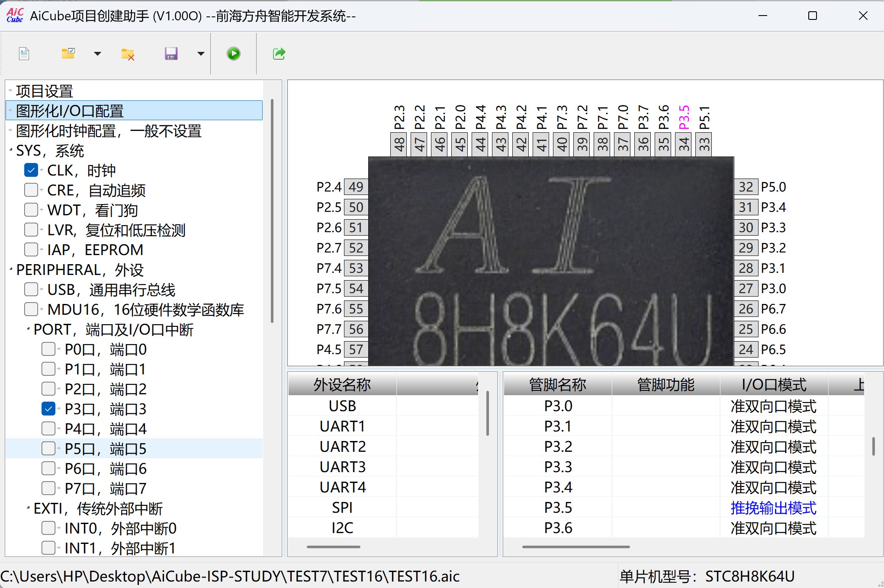Select P1口, 端口1 tree item label
The image size is (884, 588).
105,370
